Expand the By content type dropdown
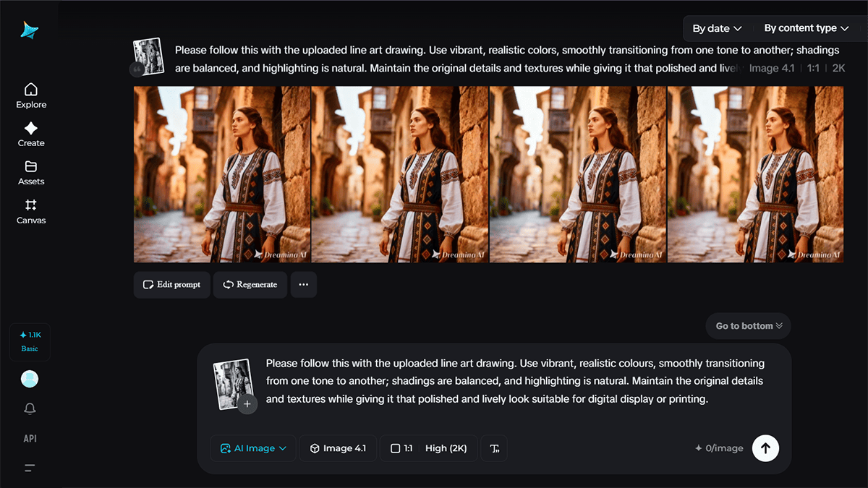 point(806,28)
